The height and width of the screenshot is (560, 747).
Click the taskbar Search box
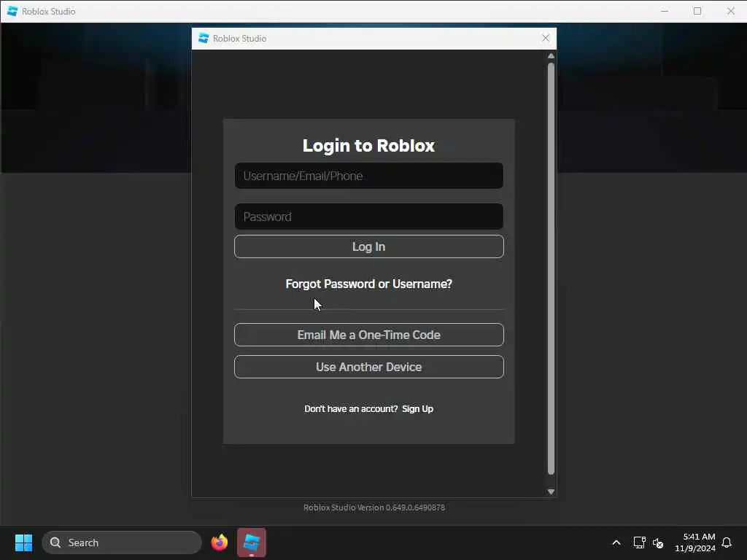[122, 542]
